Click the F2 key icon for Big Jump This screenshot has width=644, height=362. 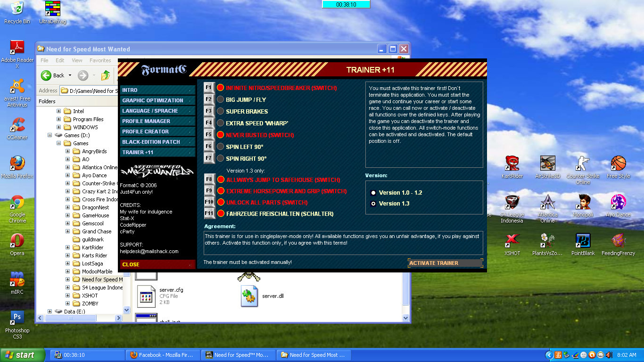[x=209, y=99]
